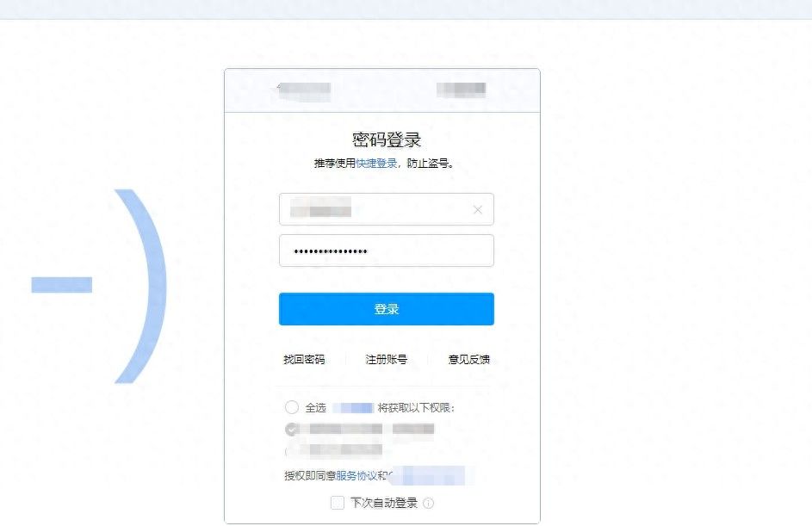Screen dimensions: 812x526
Task: Focus the masked password input field
Action: click(387, 251)
